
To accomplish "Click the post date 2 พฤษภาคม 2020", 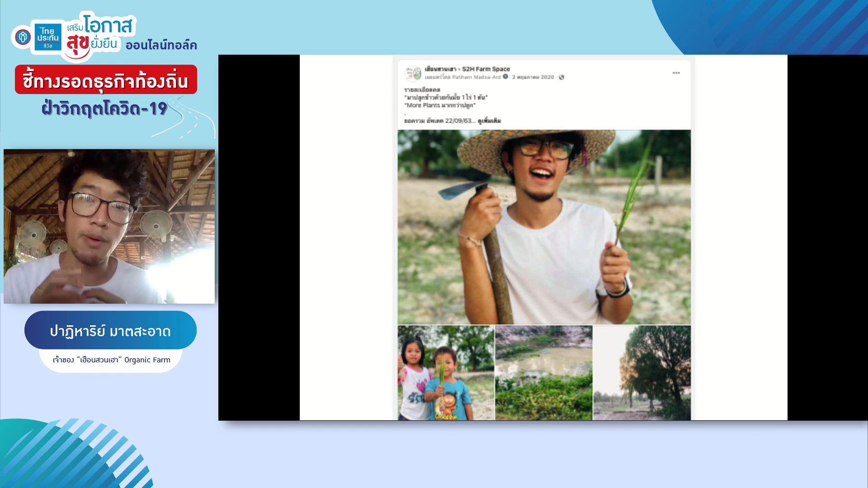I will tap(533, 77).
